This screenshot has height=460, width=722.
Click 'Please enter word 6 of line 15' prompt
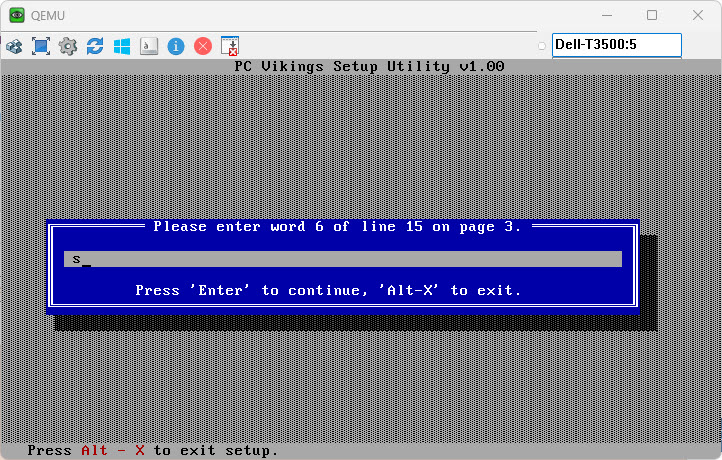337,227
